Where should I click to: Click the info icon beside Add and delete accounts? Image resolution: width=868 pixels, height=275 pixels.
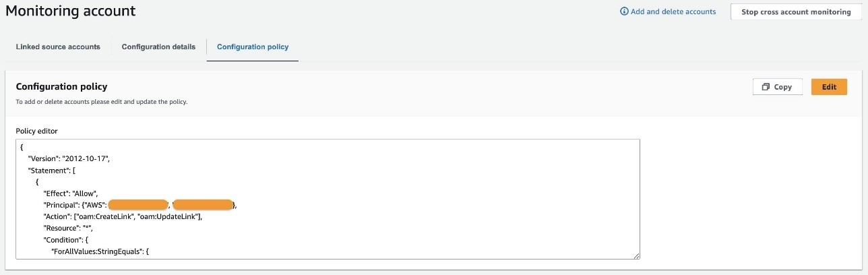point(624,11)
